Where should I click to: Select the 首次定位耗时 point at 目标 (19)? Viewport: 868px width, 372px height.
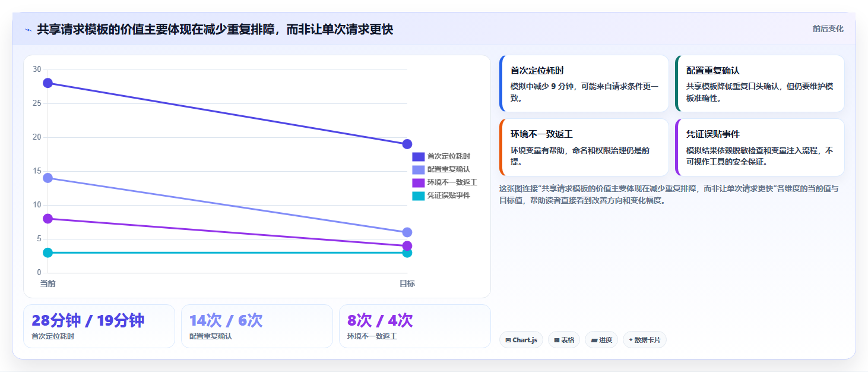pos(407,144)
